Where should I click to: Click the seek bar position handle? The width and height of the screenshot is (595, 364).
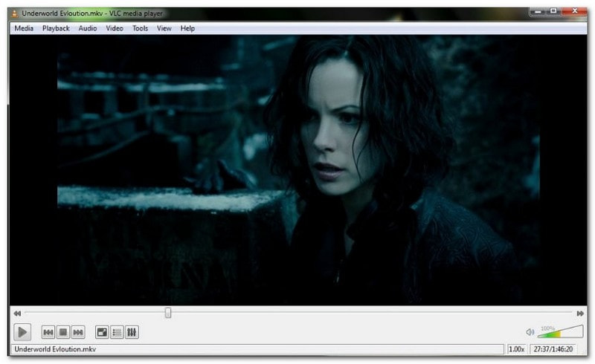point(168,313)
